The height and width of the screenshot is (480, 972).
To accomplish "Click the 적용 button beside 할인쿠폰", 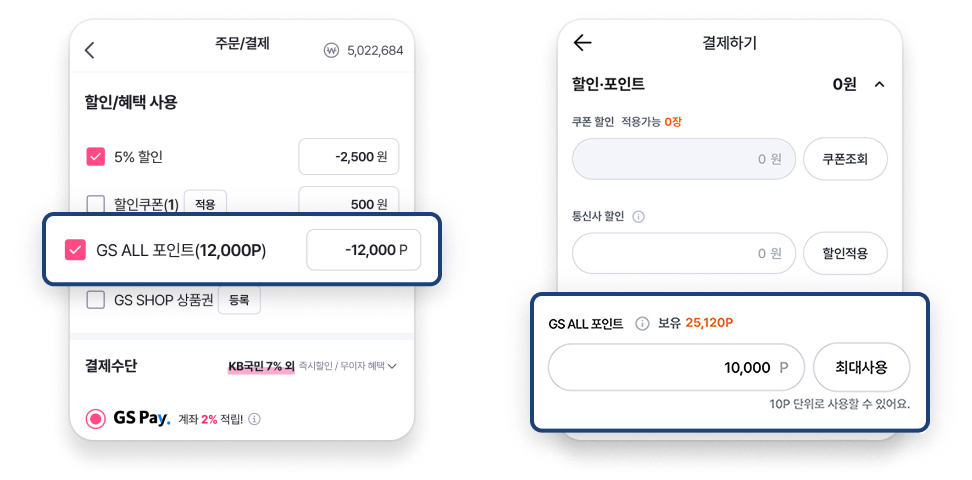I will click(x=205, y=204).
